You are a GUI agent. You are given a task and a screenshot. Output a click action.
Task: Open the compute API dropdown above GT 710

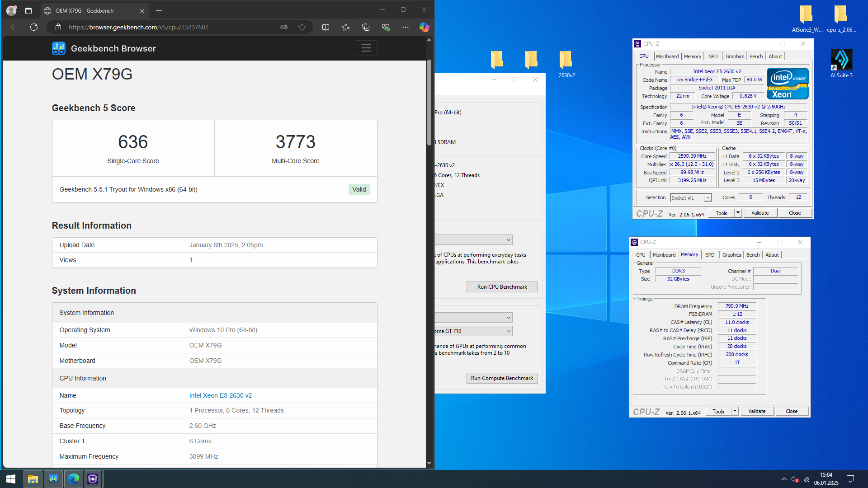coord(473,318)
